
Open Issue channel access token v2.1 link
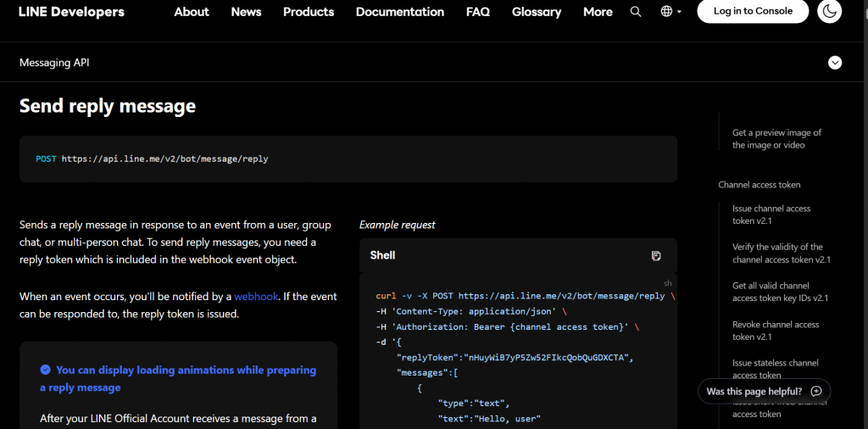point(771,214)
